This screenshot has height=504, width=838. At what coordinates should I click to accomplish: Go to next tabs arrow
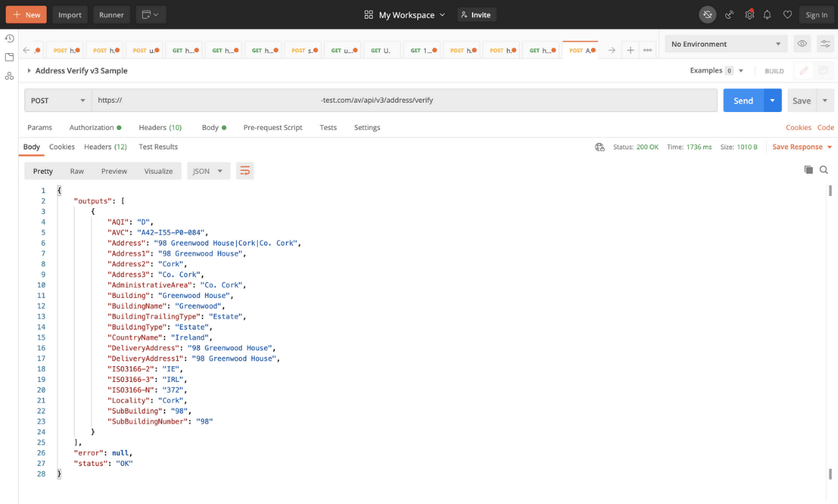611,50
